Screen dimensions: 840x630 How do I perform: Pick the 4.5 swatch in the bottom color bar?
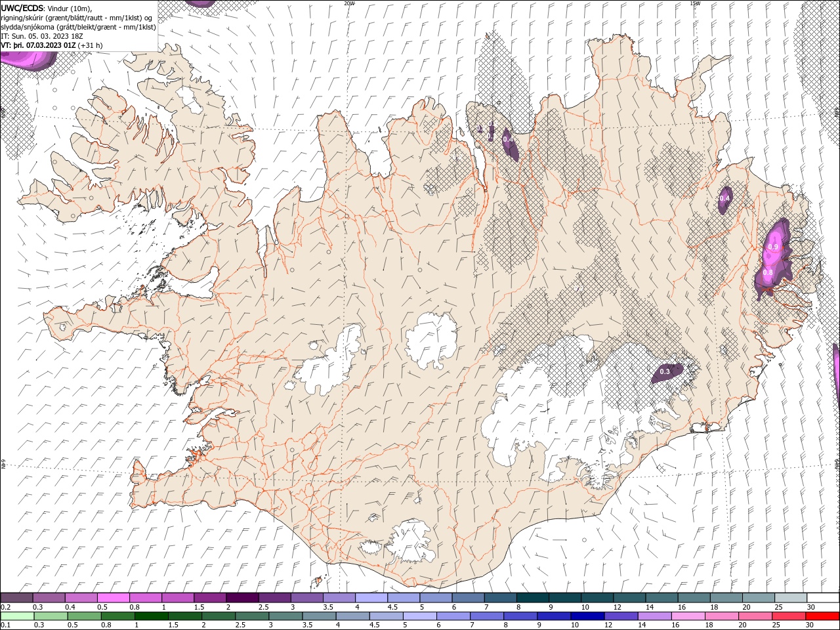(387, 616)
